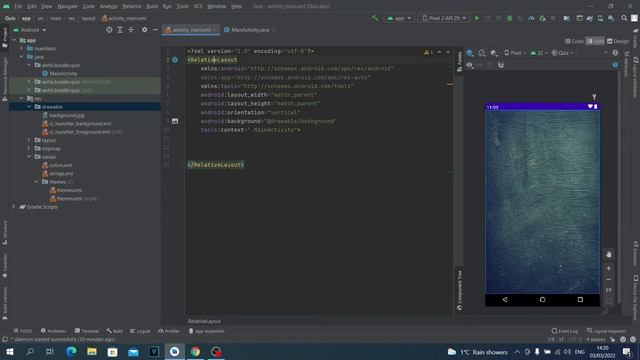This screenshot has width=640, height=360.
Task: Open the Pixel 2 API 29 device dropdown
Action: (444, 18)
